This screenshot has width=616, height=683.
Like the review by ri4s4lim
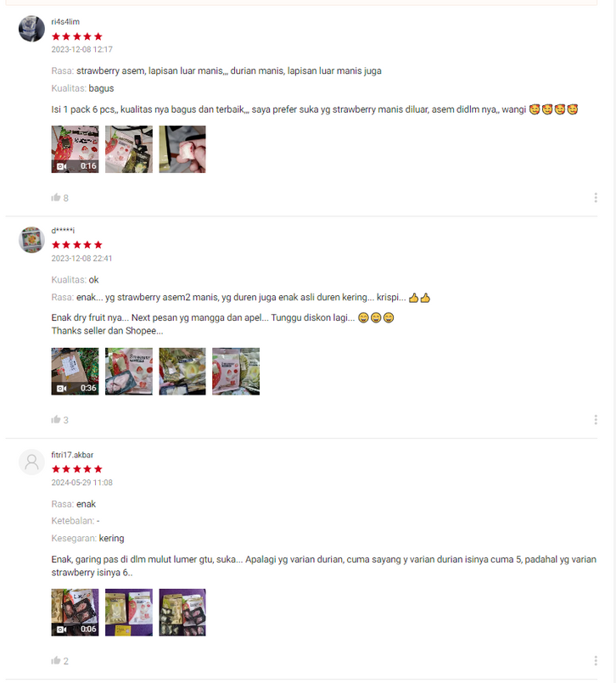click(x=56, y=198)
